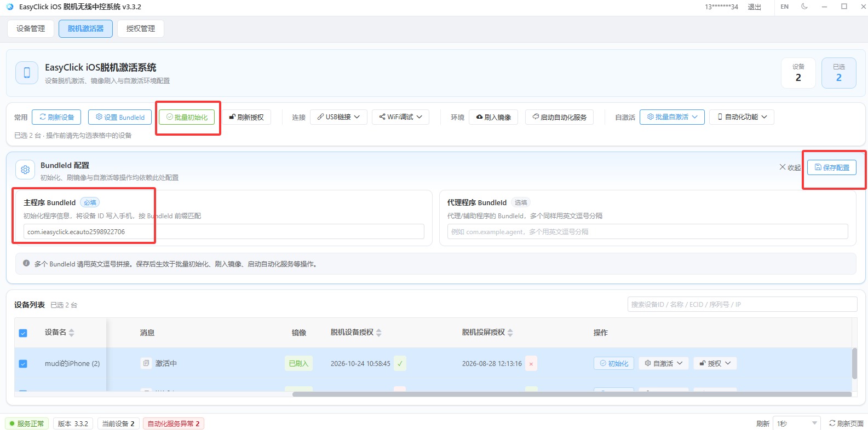Flash the image with 刷入镜像
The width and height of the screenshot is (868, 430).
[x=494, y=117]
